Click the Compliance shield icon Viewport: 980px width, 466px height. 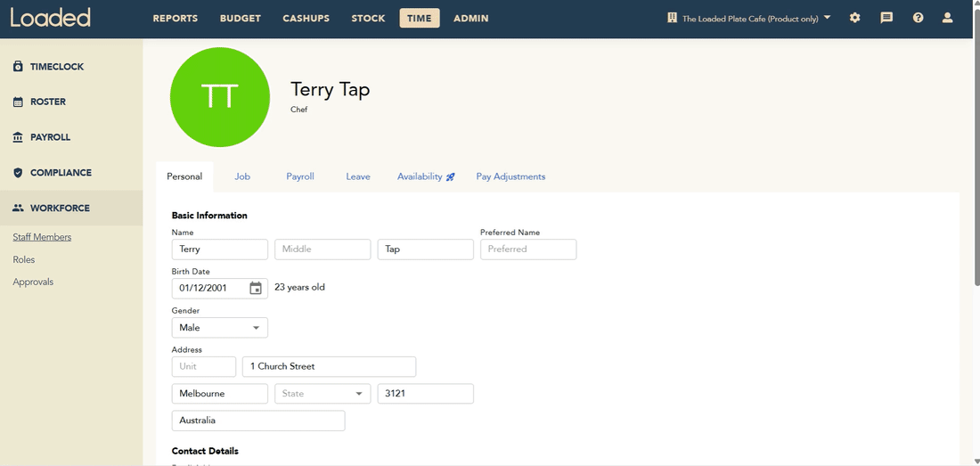click(18, 172)
